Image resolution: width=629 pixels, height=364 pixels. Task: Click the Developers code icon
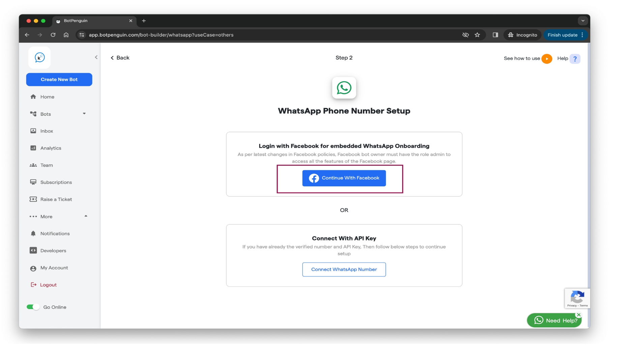[33, 250]
